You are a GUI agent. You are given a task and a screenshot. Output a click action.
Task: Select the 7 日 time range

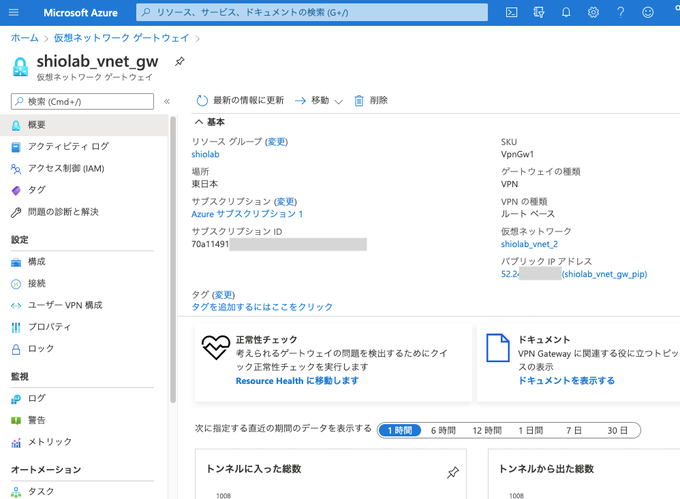pyautogui.click(x=574, y=431)
